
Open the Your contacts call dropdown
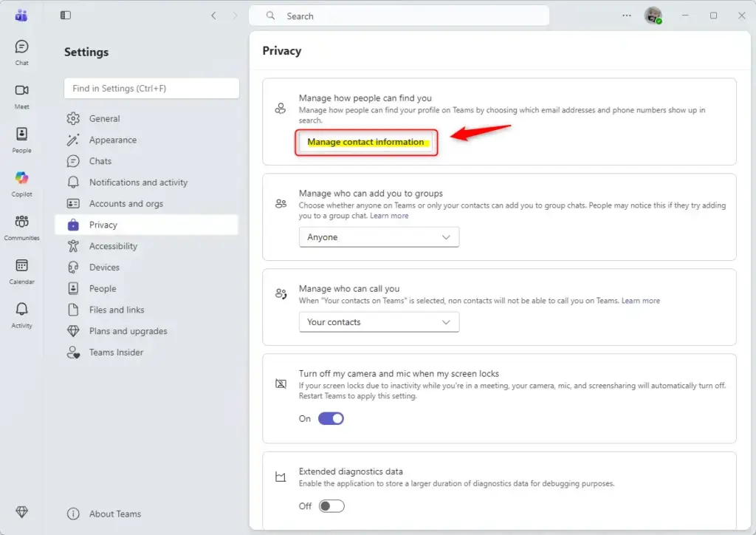click(379, 321)
